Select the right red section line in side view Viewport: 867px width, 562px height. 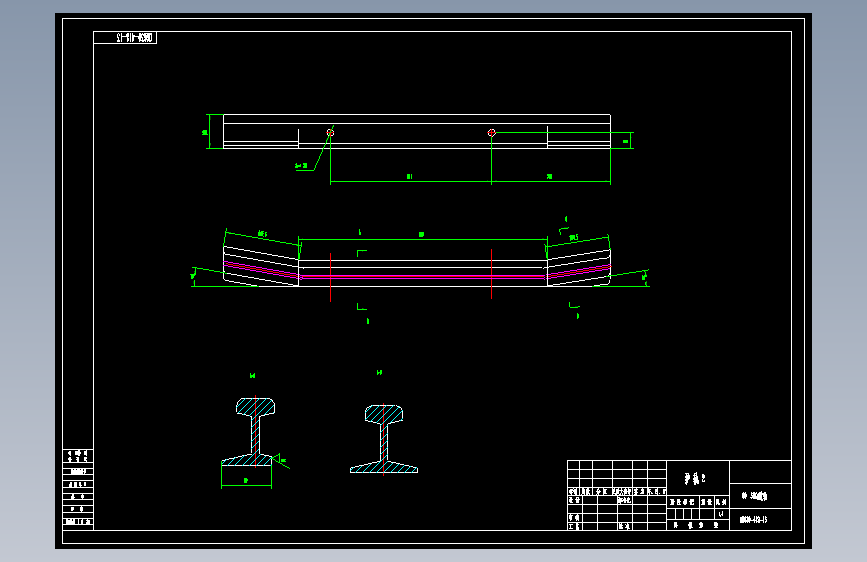492,274
